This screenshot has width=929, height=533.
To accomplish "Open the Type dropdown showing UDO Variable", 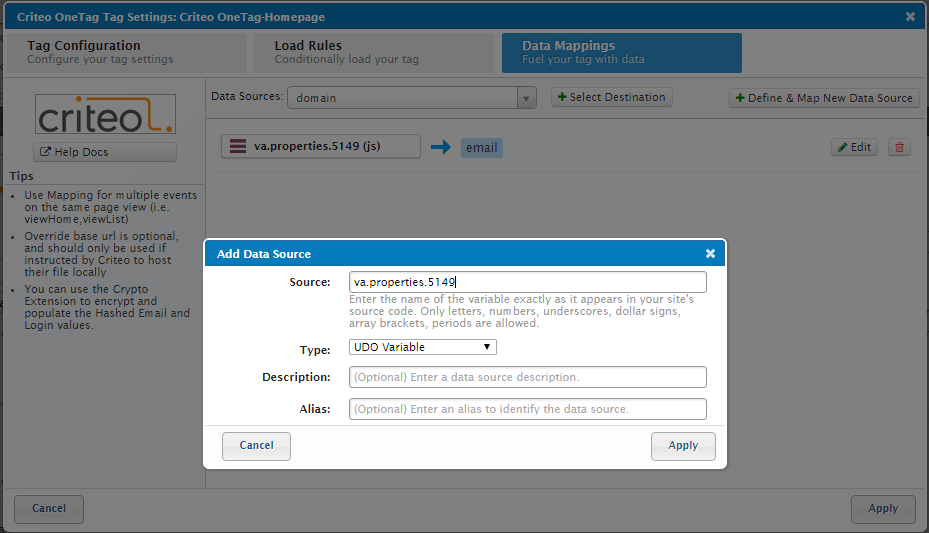I will (422, 347).
